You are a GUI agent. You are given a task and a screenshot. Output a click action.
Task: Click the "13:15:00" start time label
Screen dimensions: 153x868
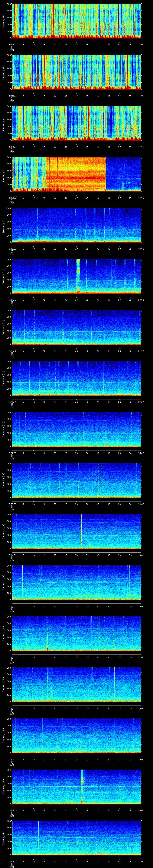pos(12,96)
